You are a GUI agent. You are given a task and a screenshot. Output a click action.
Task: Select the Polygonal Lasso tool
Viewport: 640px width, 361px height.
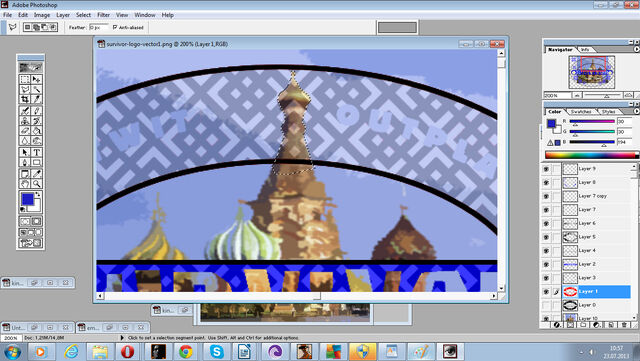(25, 89)
